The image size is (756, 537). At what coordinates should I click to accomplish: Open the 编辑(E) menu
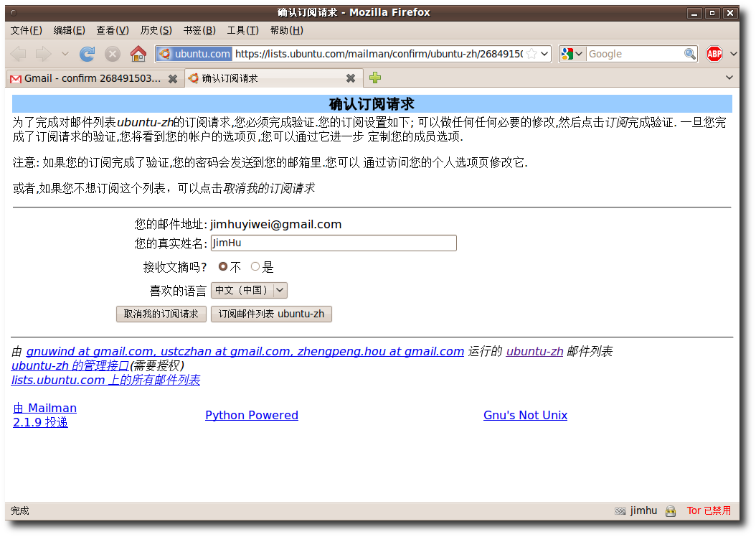[x=70, y=30]
